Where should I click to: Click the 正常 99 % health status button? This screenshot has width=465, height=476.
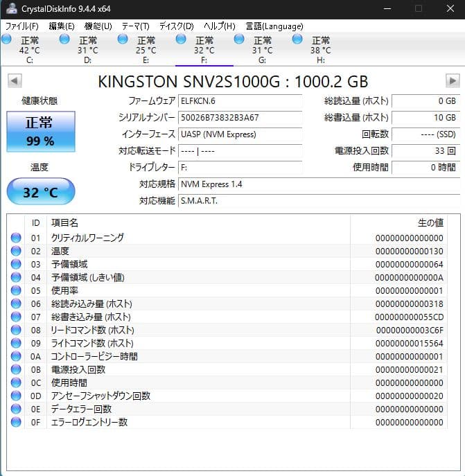(41, 132)
